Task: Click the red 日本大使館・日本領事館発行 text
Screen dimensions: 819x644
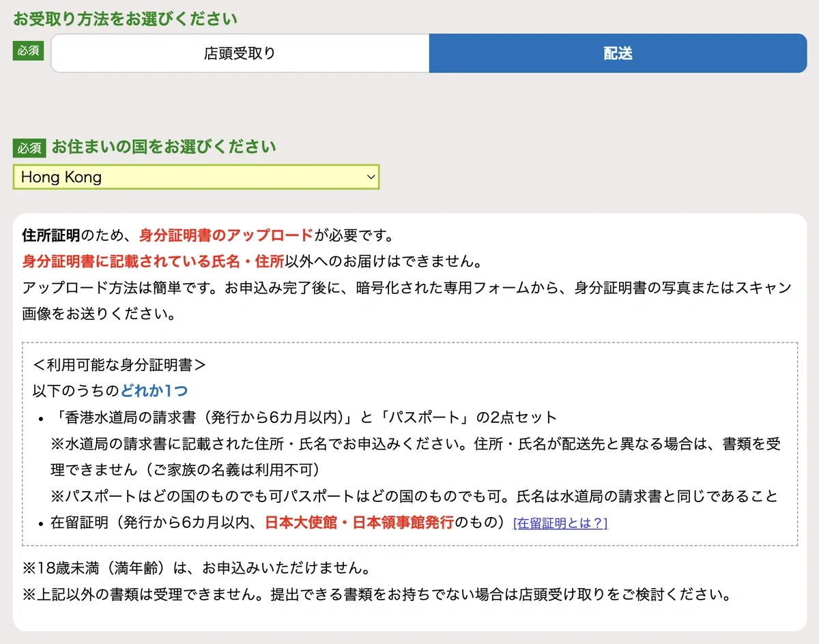Action: [x=359, y=523]
